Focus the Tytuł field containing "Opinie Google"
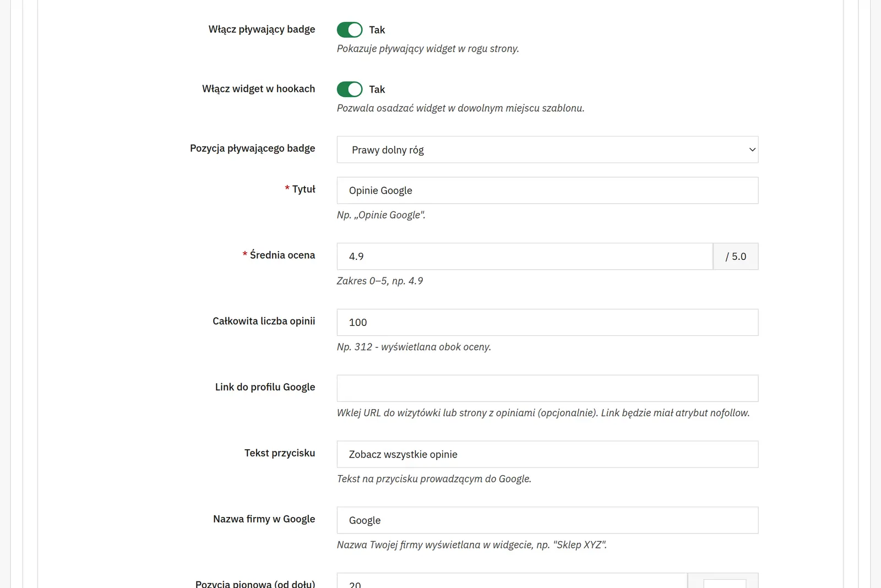The height and width of the screenshot is (588, 881). point(547,190)
